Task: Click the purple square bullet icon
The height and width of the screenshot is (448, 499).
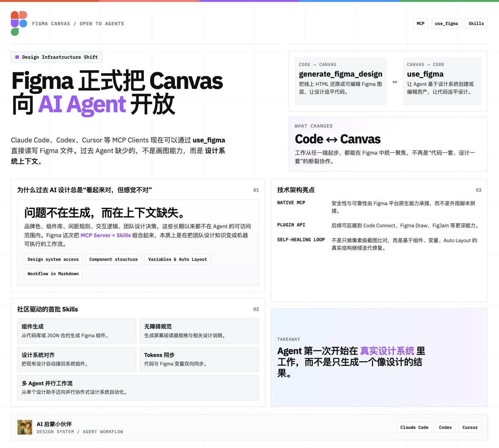Action: coord(16,57)
